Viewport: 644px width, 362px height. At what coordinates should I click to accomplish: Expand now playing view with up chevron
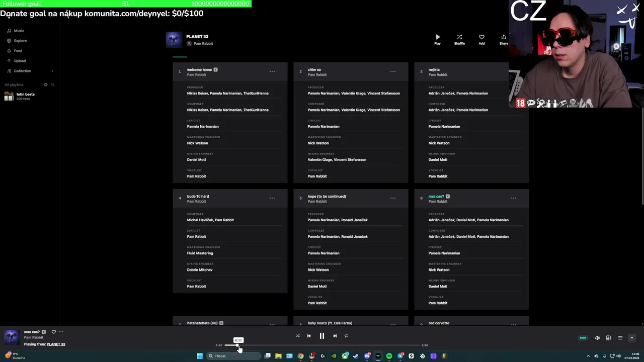632,338
